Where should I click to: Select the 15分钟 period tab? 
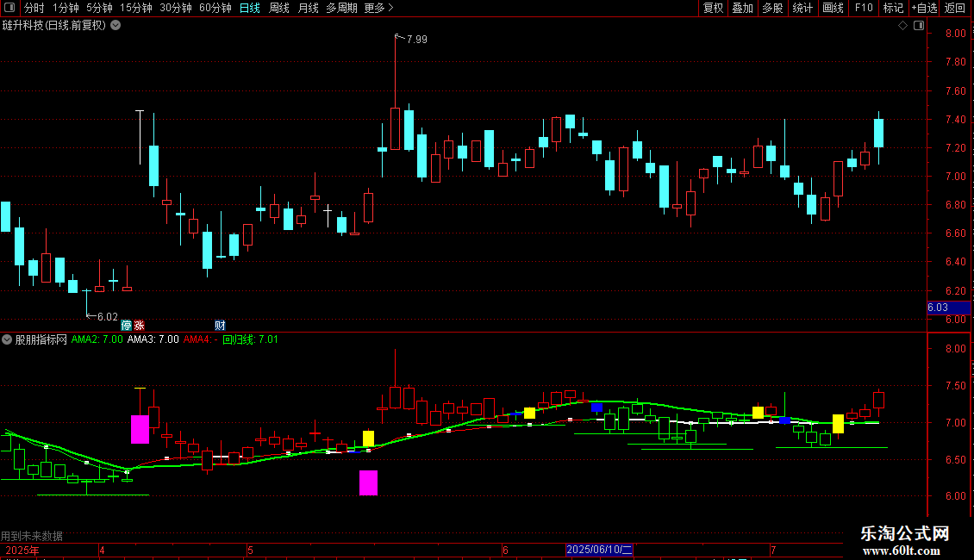coord(136,8)
